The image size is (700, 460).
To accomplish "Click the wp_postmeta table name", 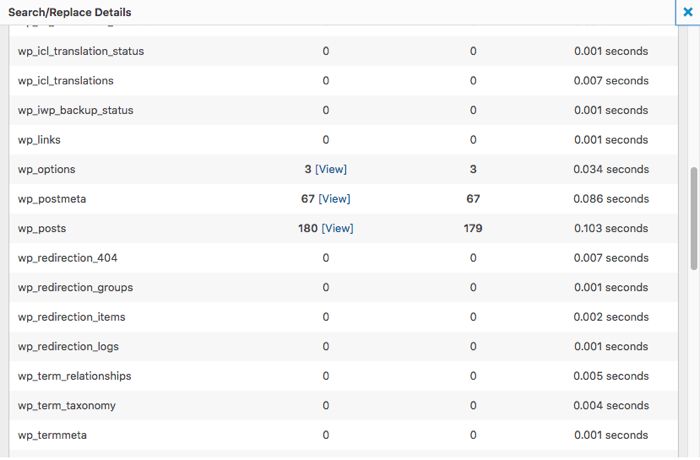I will click(x=52, y=199).
